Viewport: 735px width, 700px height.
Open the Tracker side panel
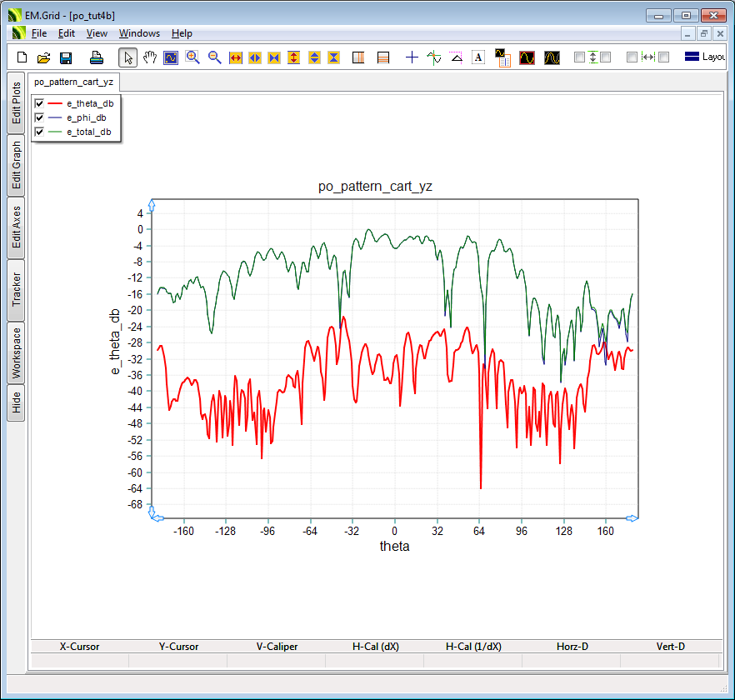(16, 290)
